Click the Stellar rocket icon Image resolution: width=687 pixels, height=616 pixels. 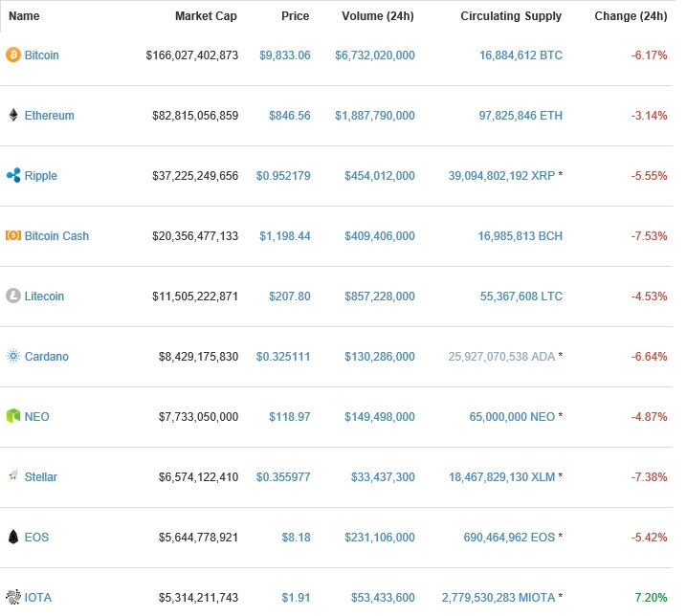point(13,476)
